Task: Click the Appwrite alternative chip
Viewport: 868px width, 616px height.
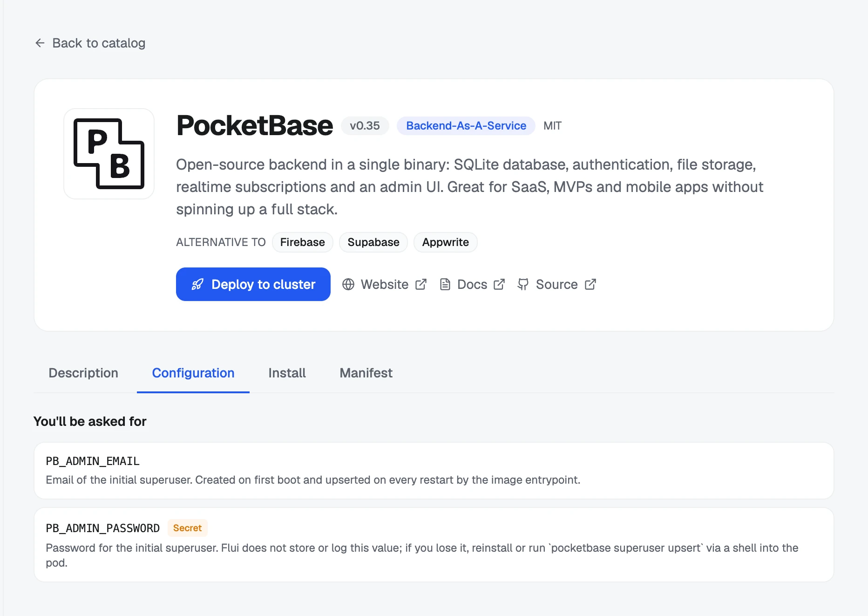Action: click(x=446, y=242)
